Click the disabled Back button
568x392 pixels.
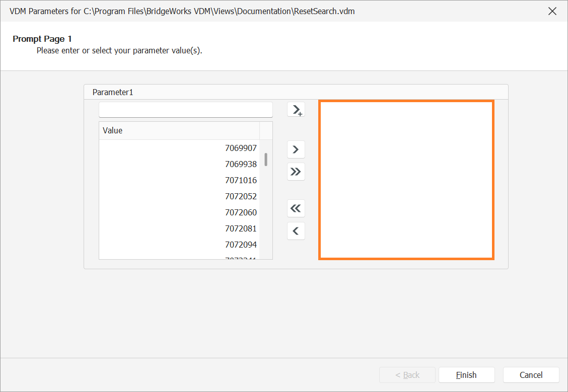(x=407, y=374)
